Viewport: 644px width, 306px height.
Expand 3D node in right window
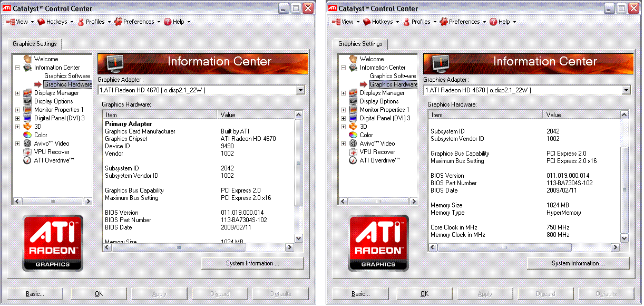(x=344, y=127)
